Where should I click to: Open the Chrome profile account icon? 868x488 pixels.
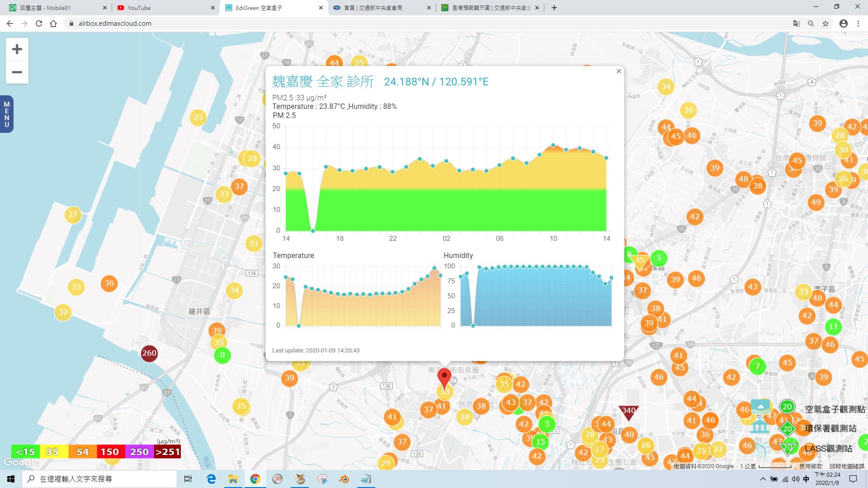click(844, 23)
